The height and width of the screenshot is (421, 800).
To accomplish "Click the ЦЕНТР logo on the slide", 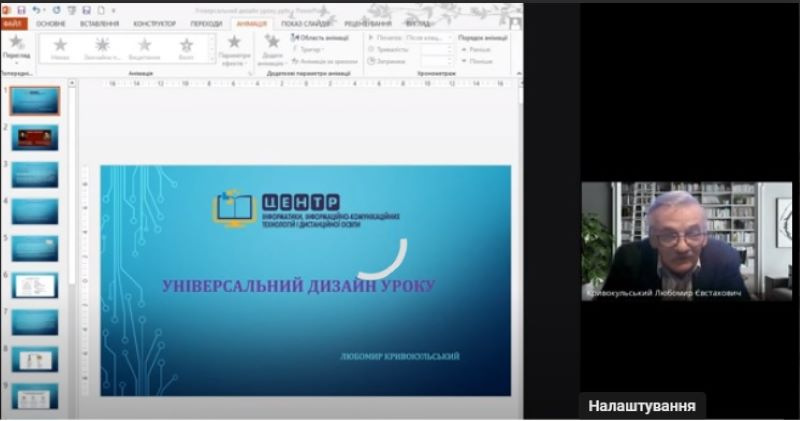I will (x=306, y=210).
